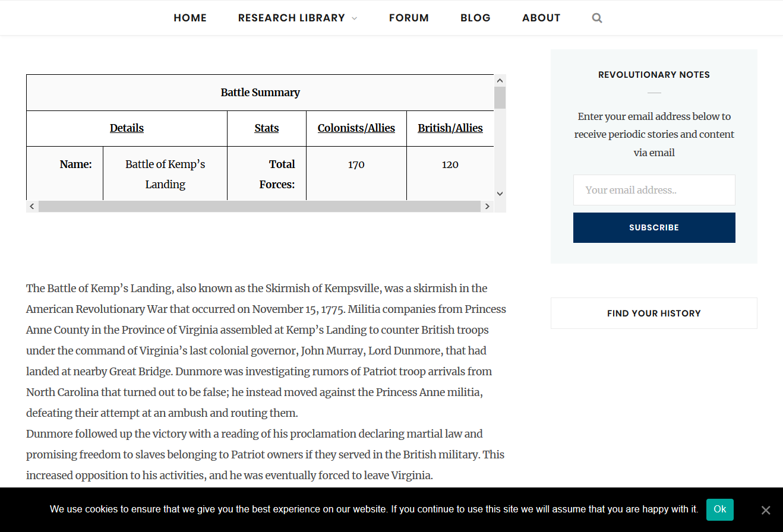Select the Total Forces: cell

(267, 174)
